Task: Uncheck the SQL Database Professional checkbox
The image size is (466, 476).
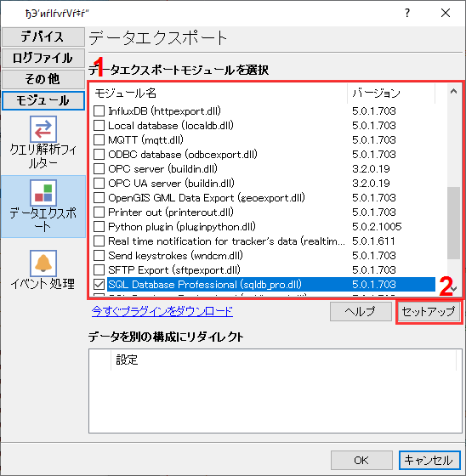Action: tap(99, 285)
